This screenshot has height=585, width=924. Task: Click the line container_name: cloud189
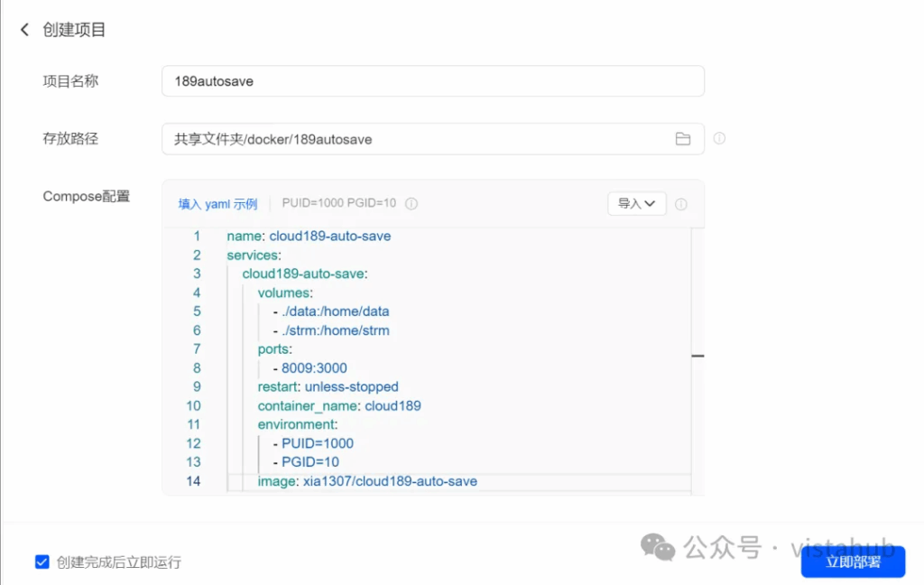click(x=339, y=405)
